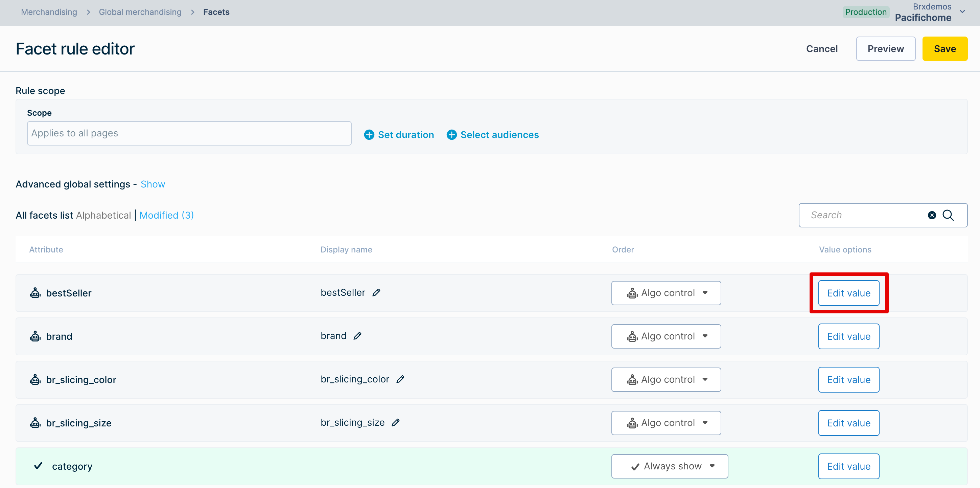Open Order dropdown for br_slicing_color row
Viewport: 980px width, 488px height.
click(x=666, y=379)
